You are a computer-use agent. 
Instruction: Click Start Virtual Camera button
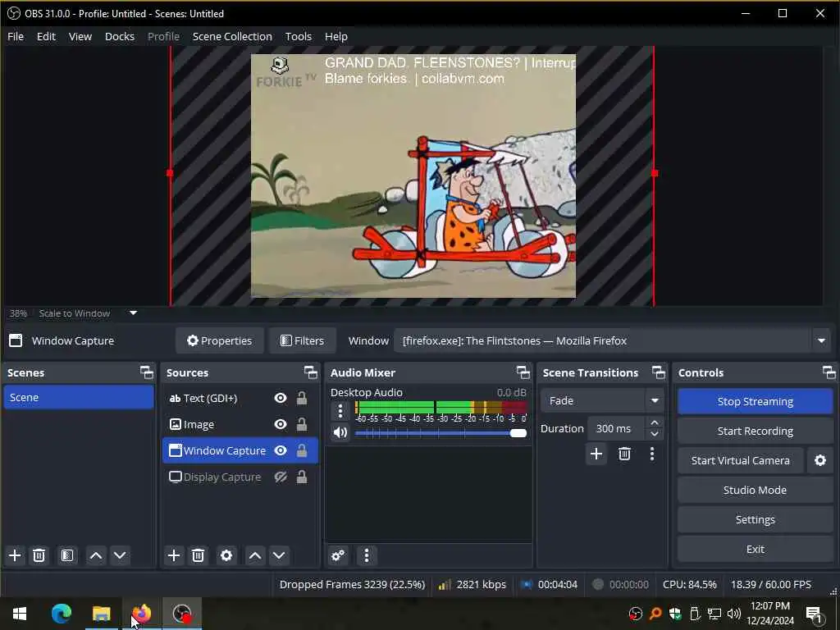741,460
